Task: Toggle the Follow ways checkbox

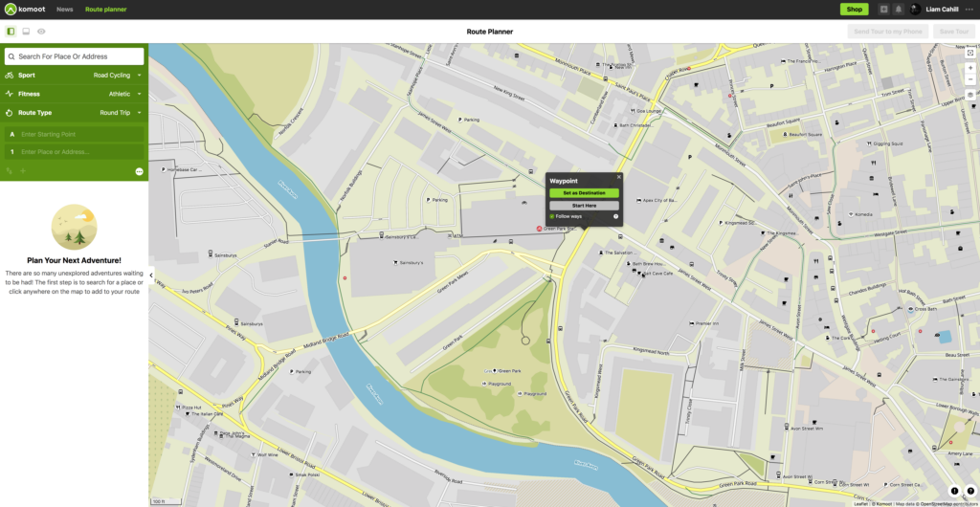Action: pyautogui.click(x=552, y=216)
